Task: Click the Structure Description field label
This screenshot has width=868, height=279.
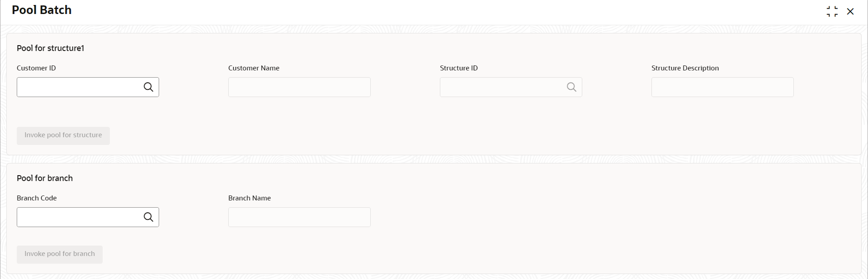Action: coord(685,68)
